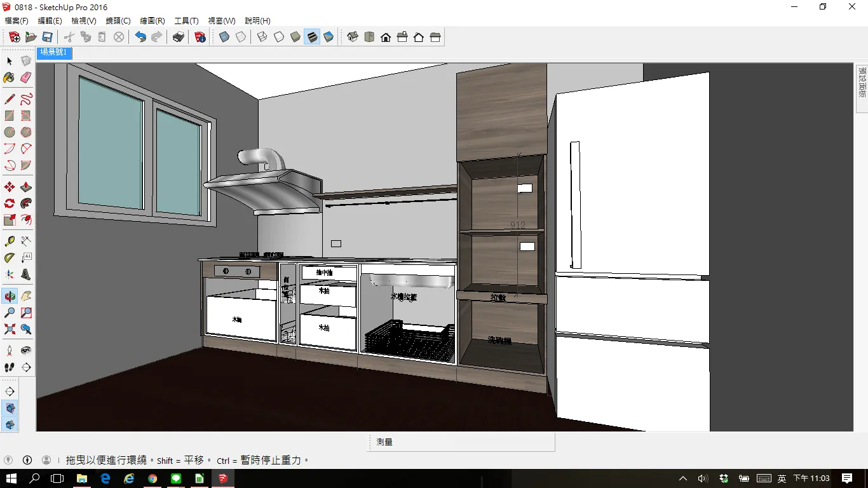This screenshot has height=488, width=868.
Task: Switch to the 場景號1 scene tab
Action: pyautogui.click(x=54, y=53)
